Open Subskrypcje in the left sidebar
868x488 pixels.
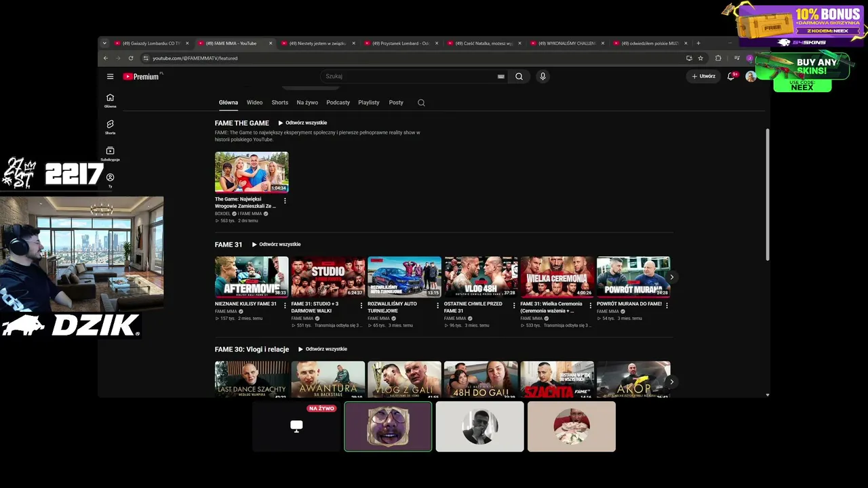point(110,154)
